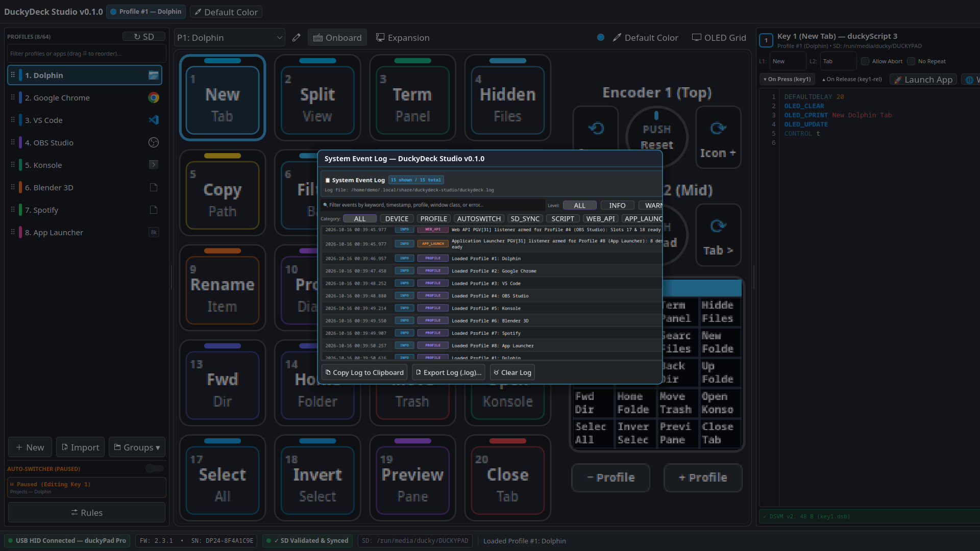
Task: Click the pencil rename icon beside P1 dropdown
Action: 296,38
